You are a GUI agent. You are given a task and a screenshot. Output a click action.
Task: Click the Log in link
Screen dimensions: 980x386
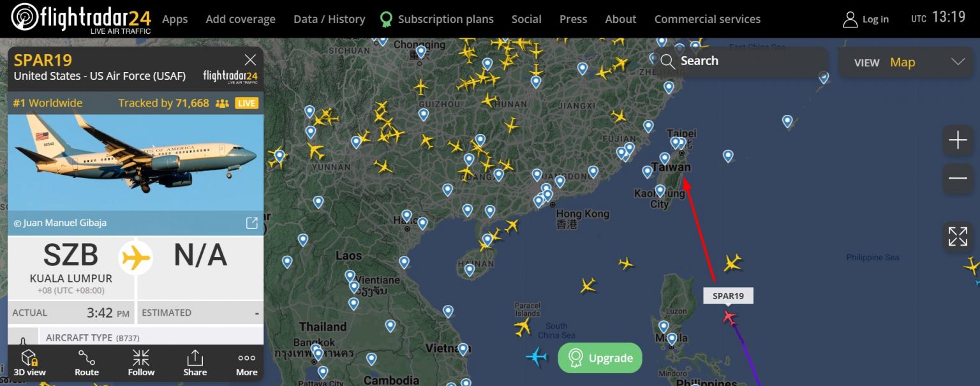tap(875, 19)
